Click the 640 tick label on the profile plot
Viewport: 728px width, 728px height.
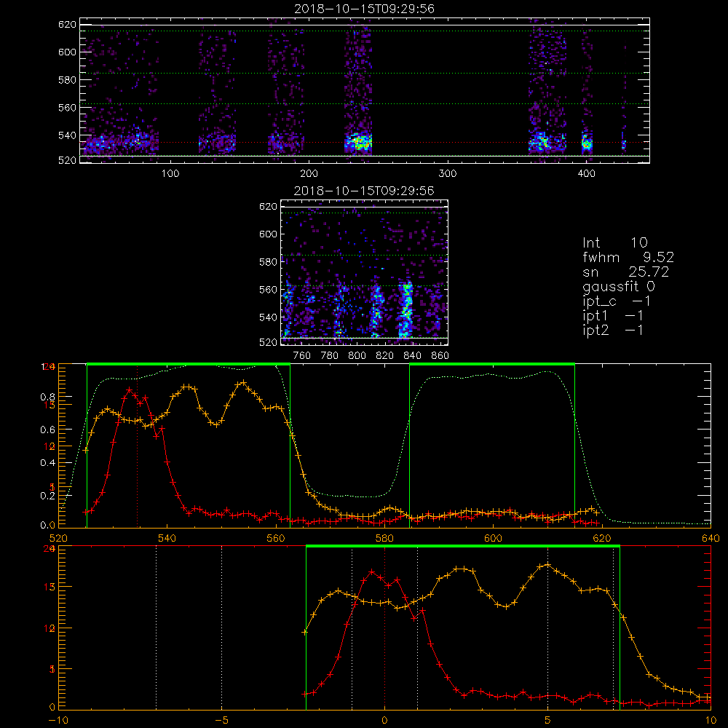click(711, 539)
